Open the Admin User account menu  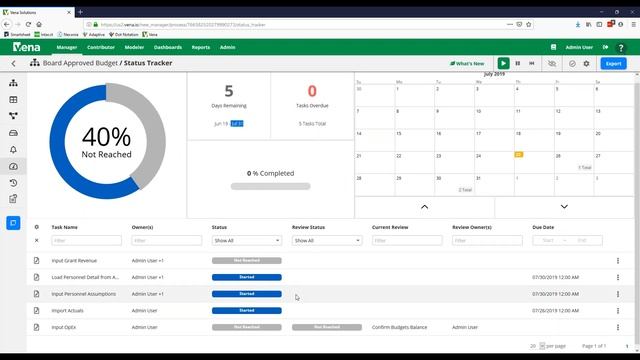coord(579,47)
